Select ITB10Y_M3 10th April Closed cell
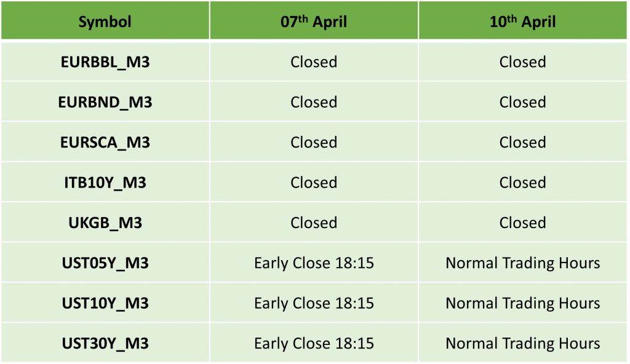Image resolution: width=630 pixels, height=364 pixels. pos(523,183)
